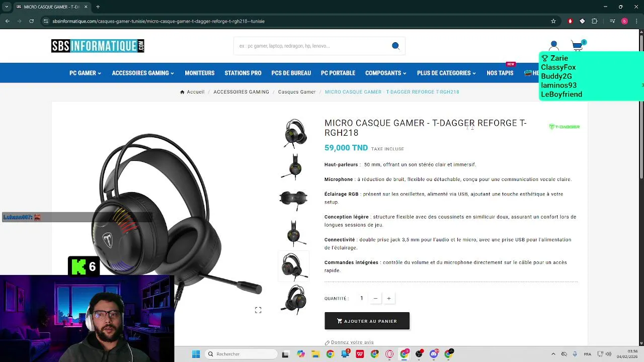Open Discord from the taskbar
The image size is (644, 362).
point(434,354)
